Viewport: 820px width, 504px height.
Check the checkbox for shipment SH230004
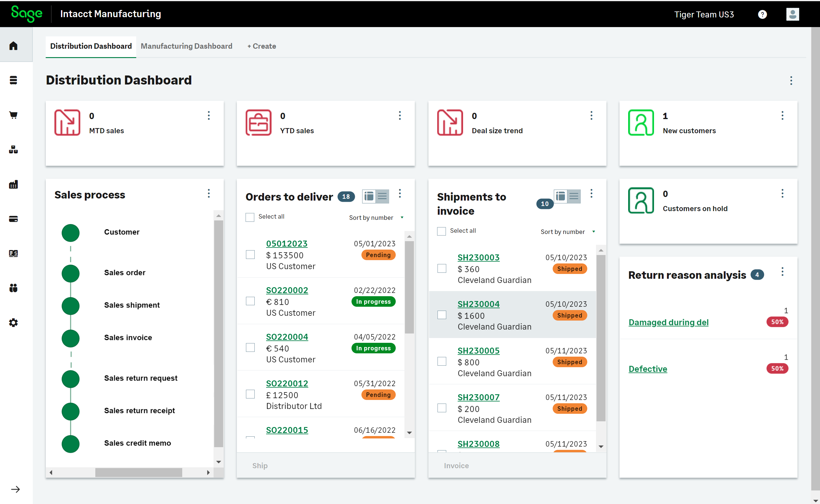pyautogui.click(x=442, y=314)
